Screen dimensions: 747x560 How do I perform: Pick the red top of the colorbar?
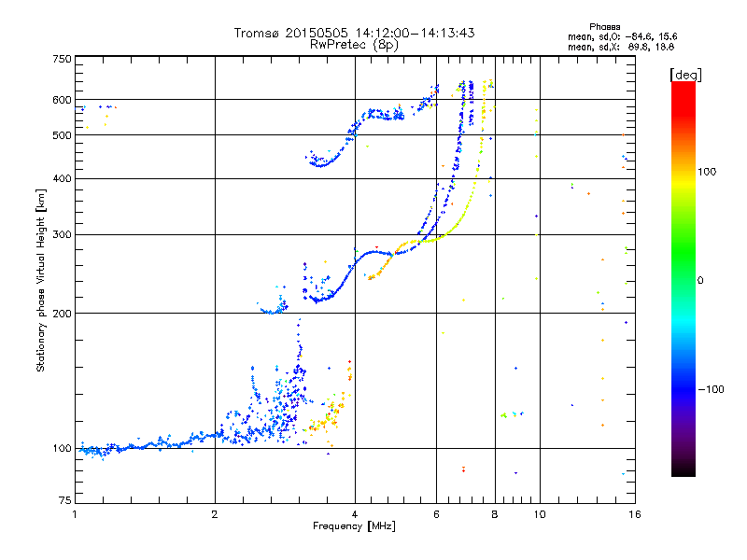[683, 87]
